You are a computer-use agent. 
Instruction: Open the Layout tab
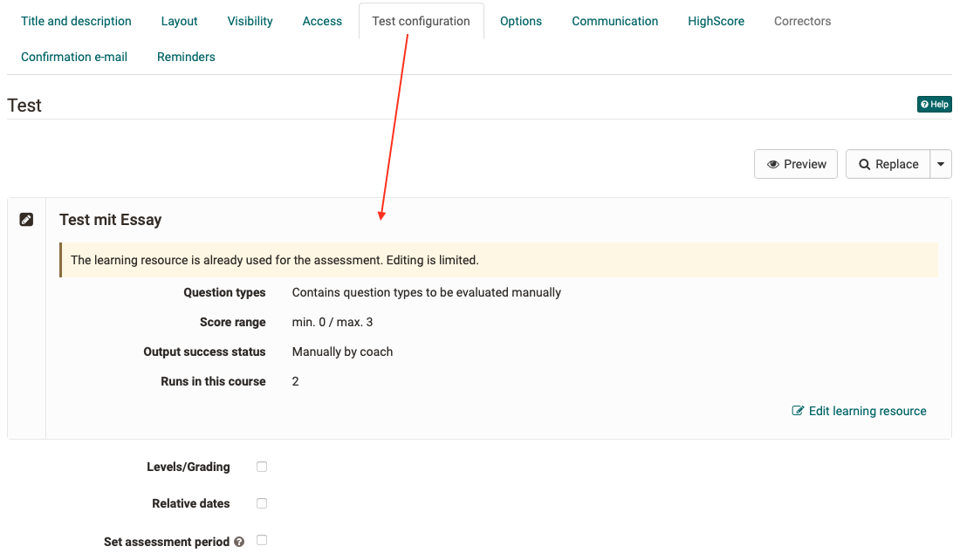coord(179,20)
